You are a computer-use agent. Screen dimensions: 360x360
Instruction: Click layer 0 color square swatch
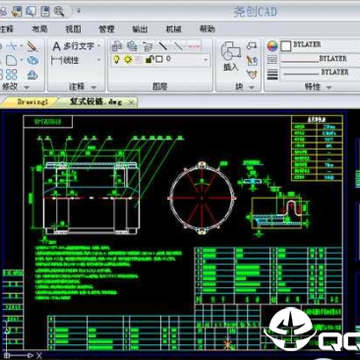pos(159,59)
